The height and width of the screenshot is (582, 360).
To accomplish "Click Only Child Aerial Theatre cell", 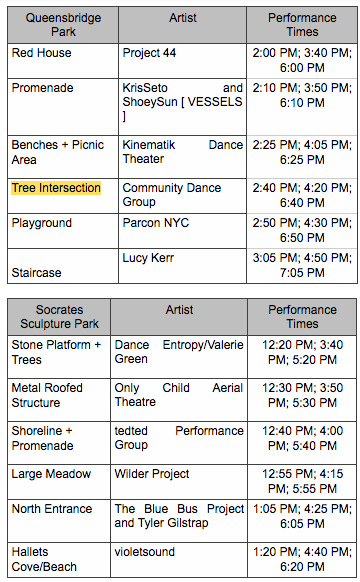I will (179, 400).
